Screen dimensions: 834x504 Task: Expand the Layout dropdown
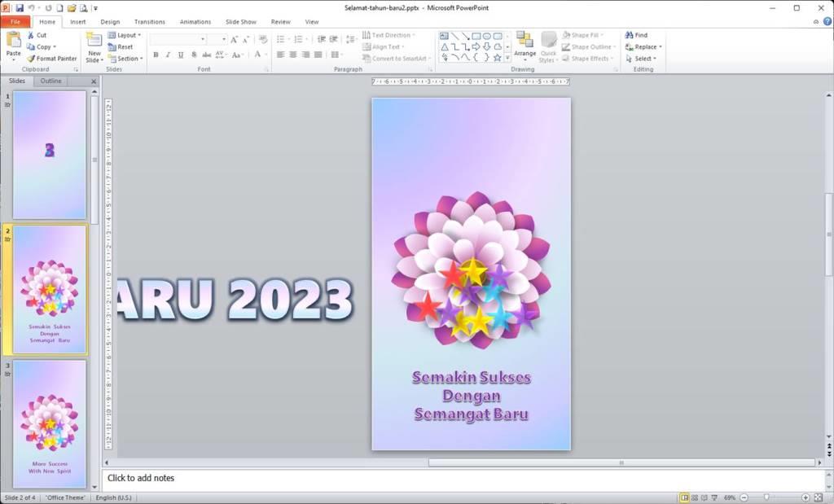point(125,35)
